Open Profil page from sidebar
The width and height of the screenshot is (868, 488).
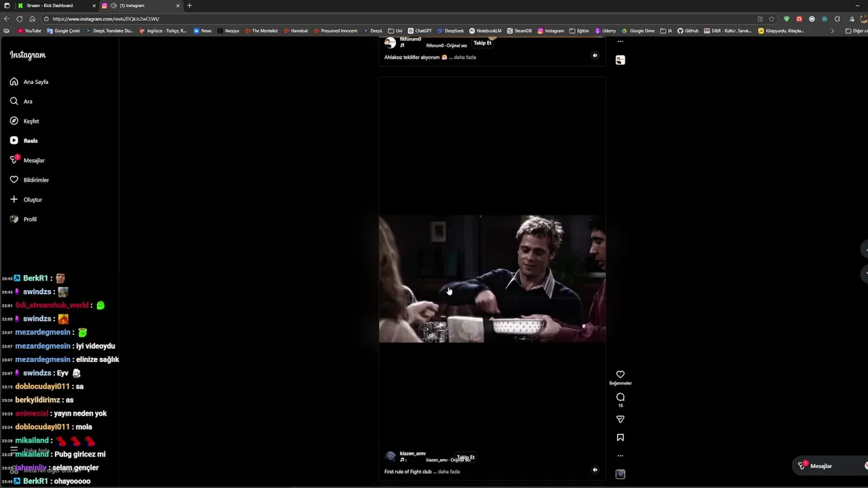(23, 219)
